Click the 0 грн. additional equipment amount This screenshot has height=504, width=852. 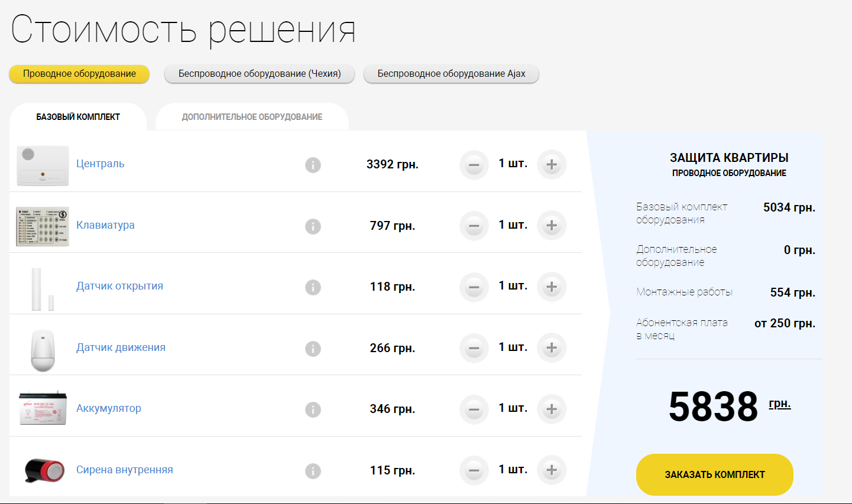799,250
